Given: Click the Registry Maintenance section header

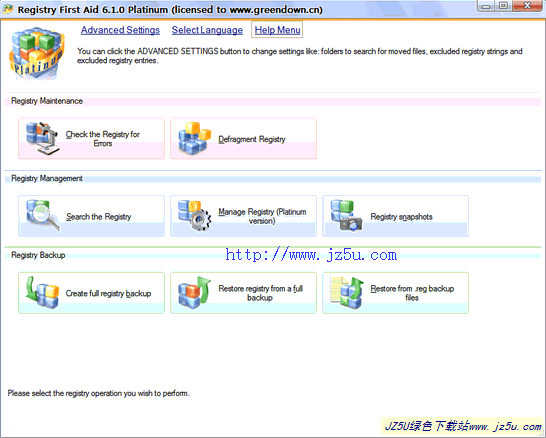Looking at the screenshot, I should pyautogui.click(x=47, y=101).
